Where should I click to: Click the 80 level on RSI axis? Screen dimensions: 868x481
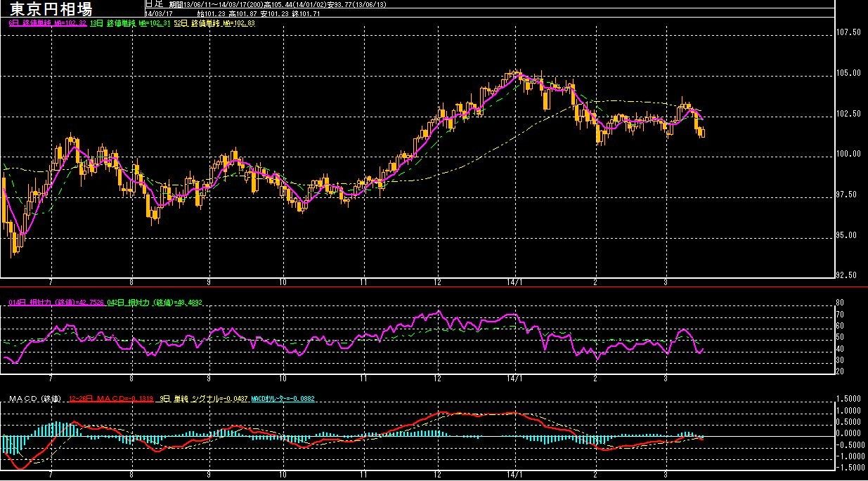[x=839, y=303]
